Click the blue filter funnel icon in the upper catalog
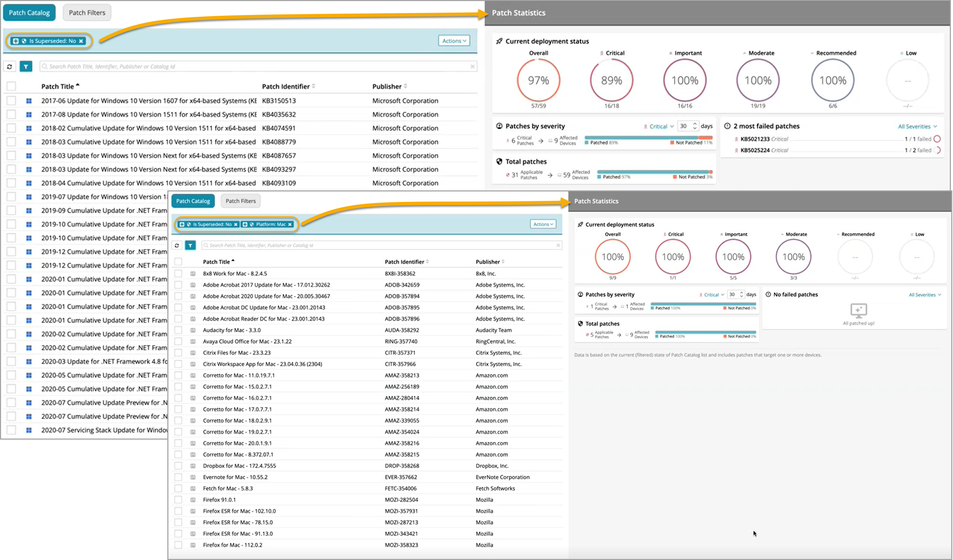This screenshot has height=560, width=953. (26, 66)
